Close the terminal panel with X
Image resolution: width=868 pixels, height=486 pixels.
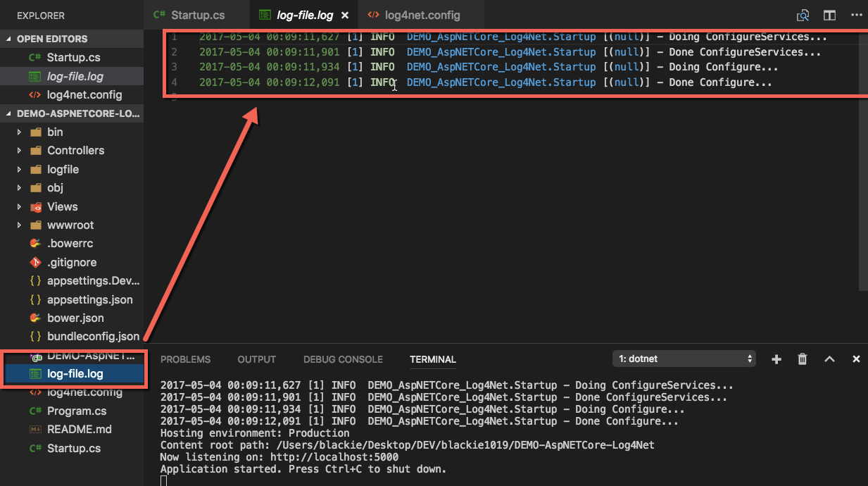(x=856, y=359)
